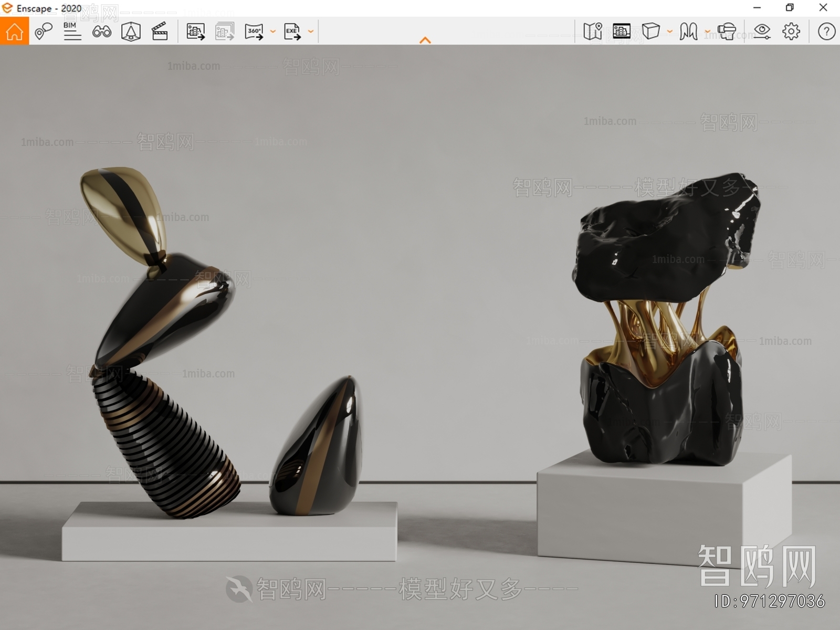This screenshot has width=840, height=630.
Task: Open the Video Editor clapperboard
Action: click(x=160, y=31)
